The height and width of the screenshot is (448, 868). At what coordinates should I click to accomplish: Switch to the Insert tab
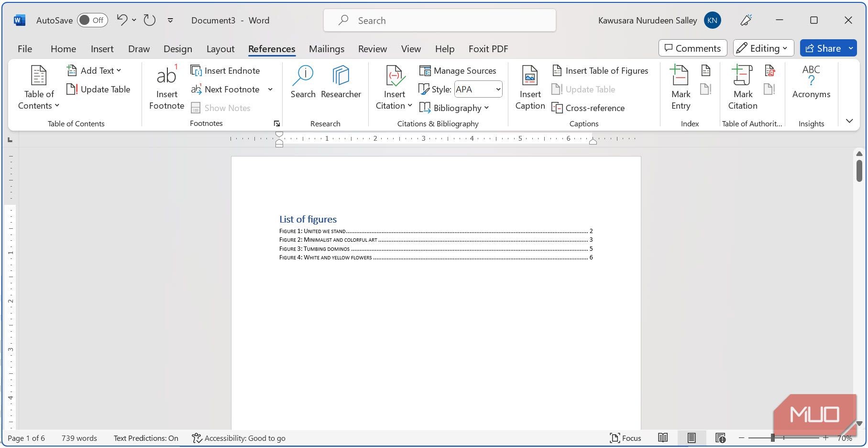[102, 49]
